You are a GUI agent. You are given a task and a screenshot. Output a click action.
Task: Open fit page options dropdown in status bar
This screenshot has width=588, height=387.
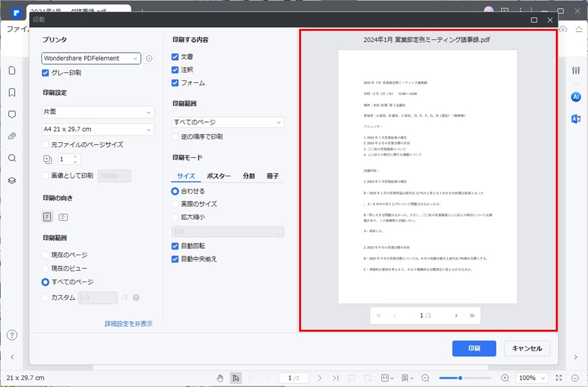387,378
